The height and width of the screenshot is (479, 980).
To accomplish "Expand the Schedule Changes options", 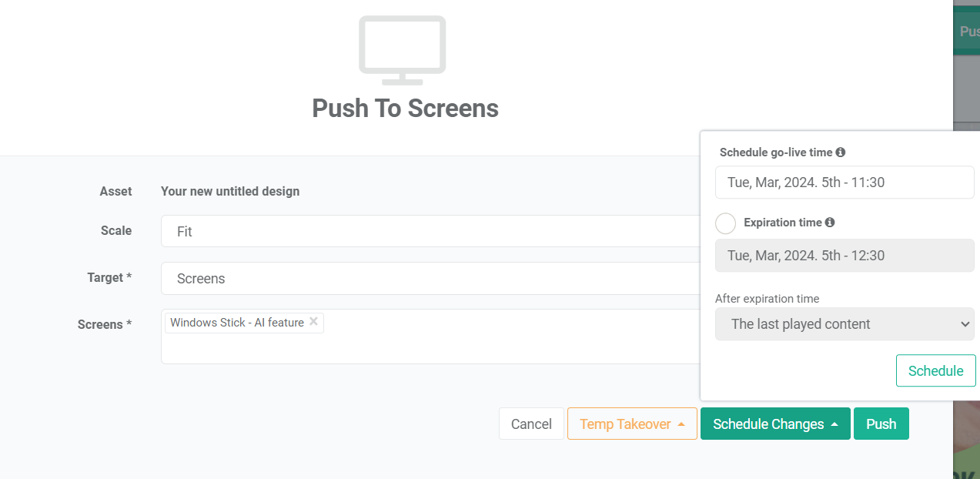I will 774,424.
